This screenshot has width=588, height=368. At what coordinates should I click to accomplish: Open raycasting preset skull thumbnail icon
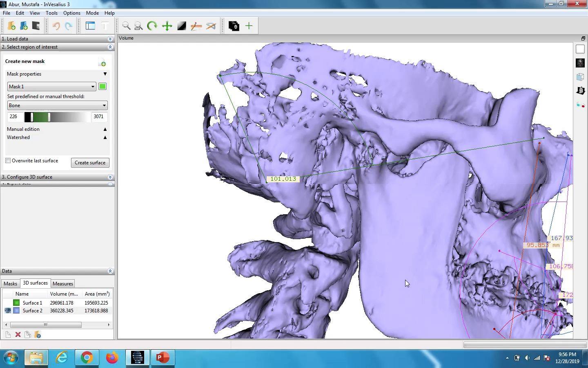pos(580,63)
